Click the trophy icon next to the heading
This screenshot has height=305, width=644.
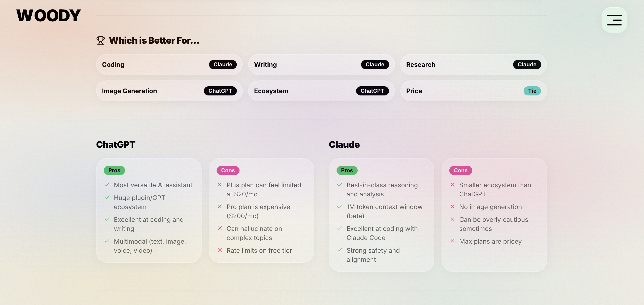(x=101, y=40)
